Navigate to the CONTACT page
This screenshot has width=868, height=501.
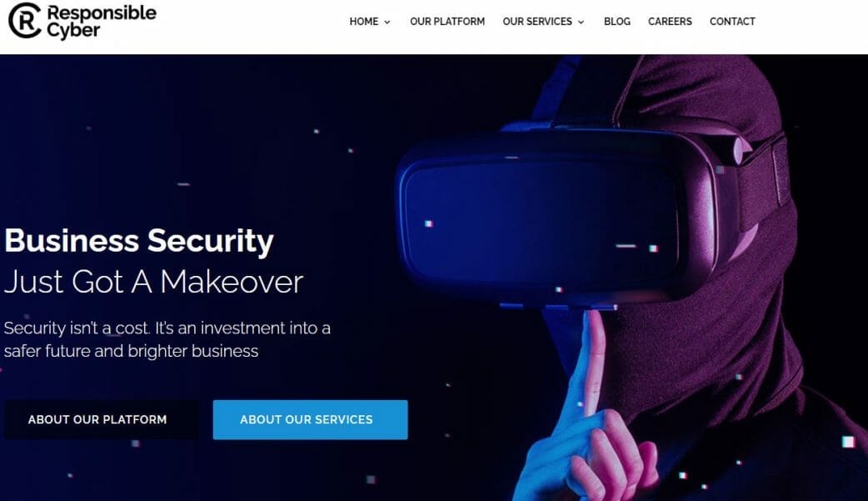[732, 22]
